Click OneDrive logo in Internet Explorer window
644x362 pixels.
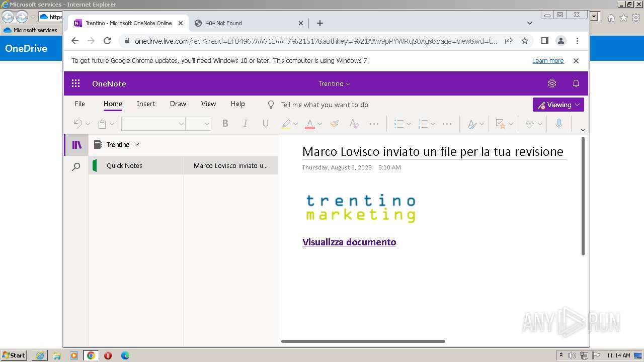[x=26, y=49]
